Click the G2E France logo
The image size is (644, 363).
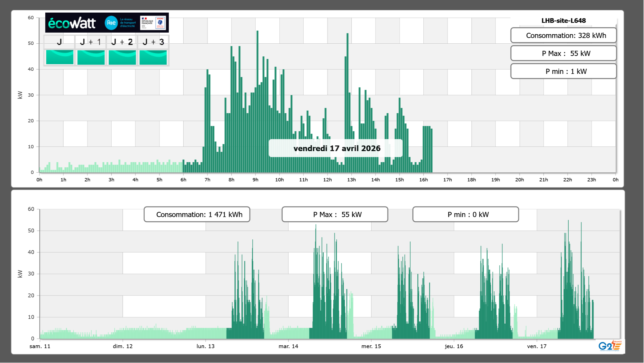coord(610,346)
